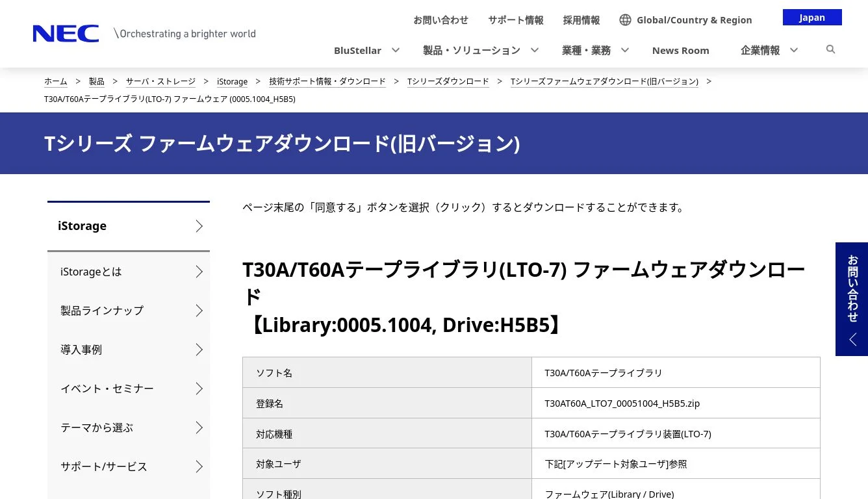Click the arrow next to サポート/サービス

(199, 467)
